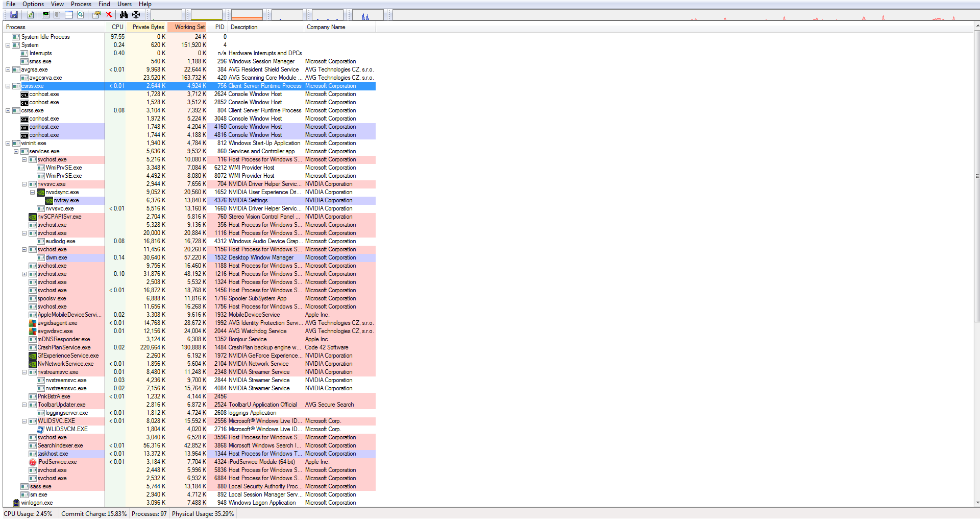Select the spoolsv.exe process row
The height and width of the screenshot is (519, 980).
[189, 298]
